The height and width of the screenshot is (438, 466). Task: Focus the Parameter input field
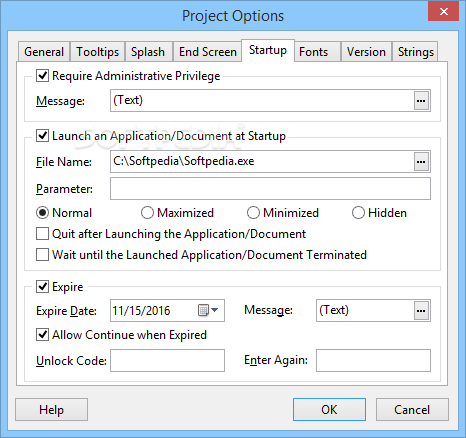(270, 189)
